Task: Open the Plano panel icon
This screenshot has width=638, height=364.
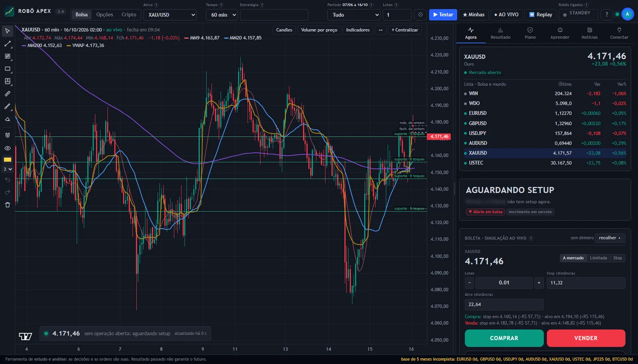Action: click(530, 33)
